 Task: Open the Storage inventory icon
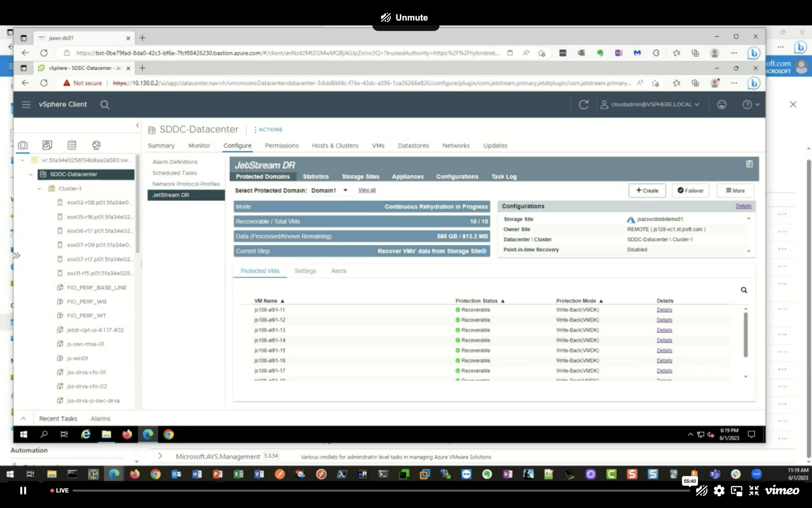(72, 145)
